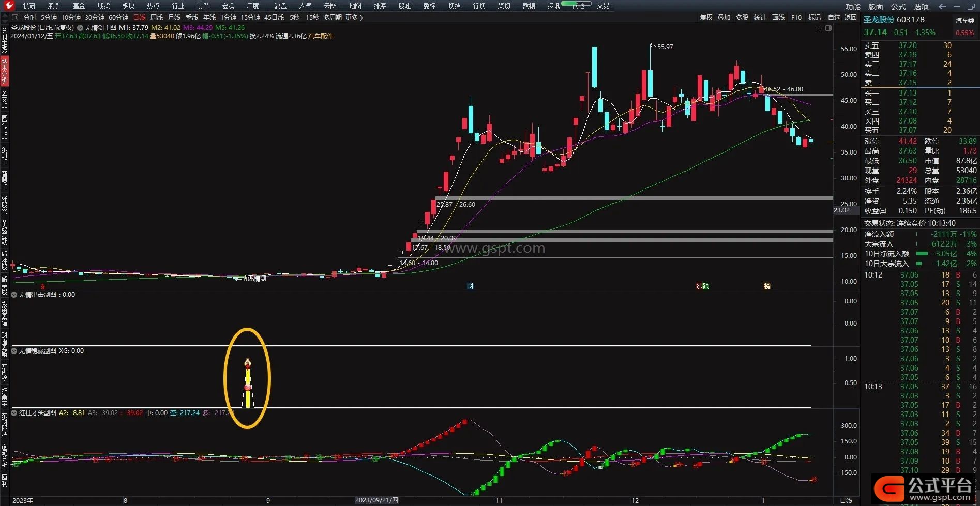Expand the 红柱才买副图 indicator dropdown arrow
This screenshot has width=980, height=506.
[x=14, y=413]
